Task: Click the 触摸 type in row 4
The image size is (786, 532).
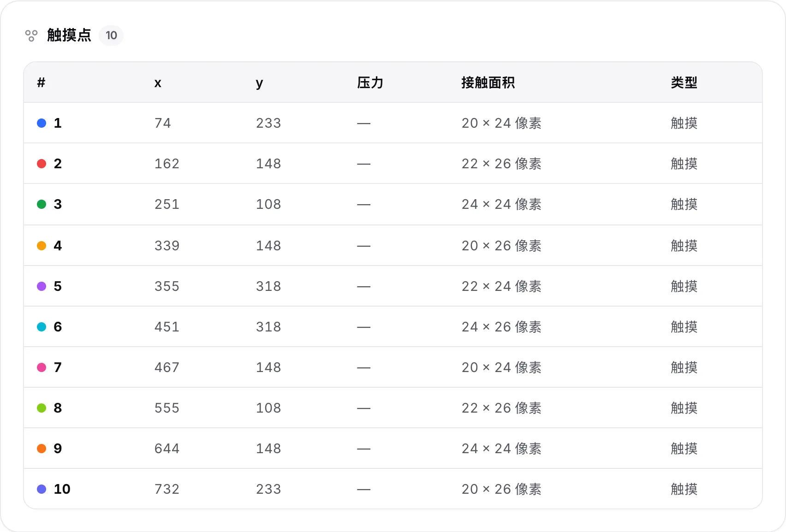Action: click(684, 246)
